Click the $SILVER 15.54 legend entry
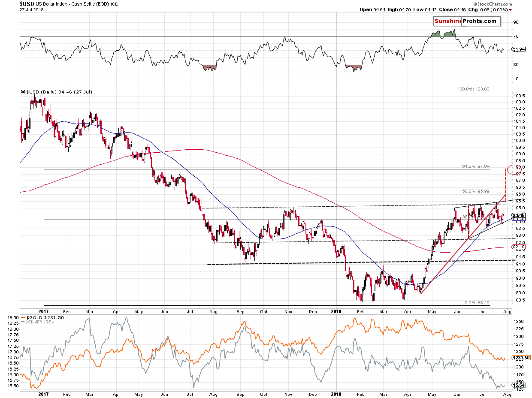The image size is (532, 398). 37,321
